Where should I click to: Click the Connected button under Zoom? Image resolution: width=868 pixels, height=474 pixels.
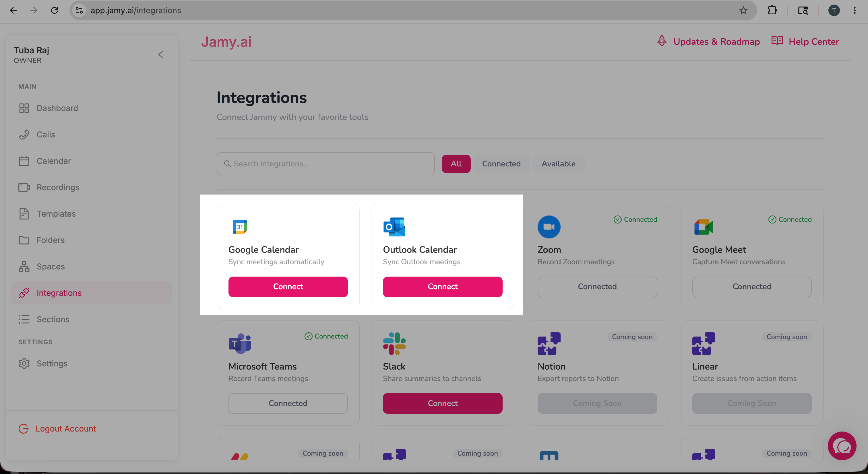click(x=597, y=287)
